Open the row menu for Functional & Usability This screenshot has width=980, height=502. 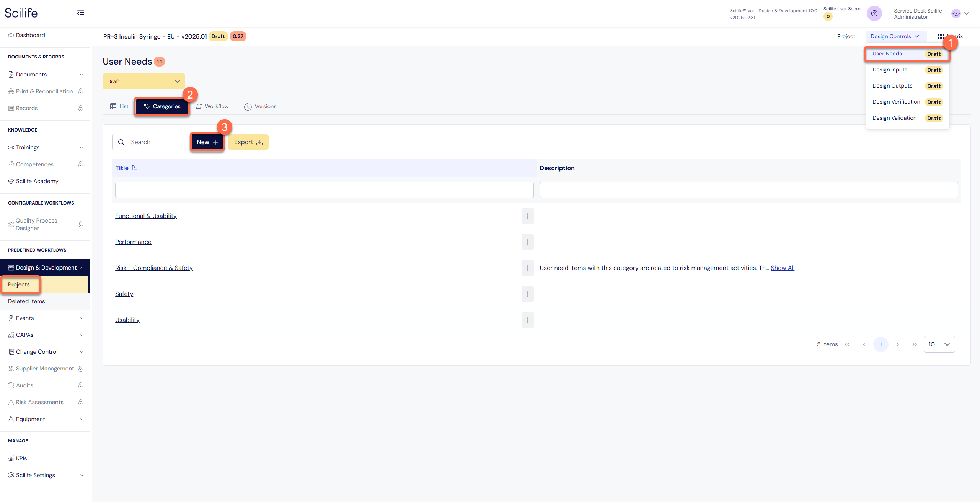pos(527,216)
